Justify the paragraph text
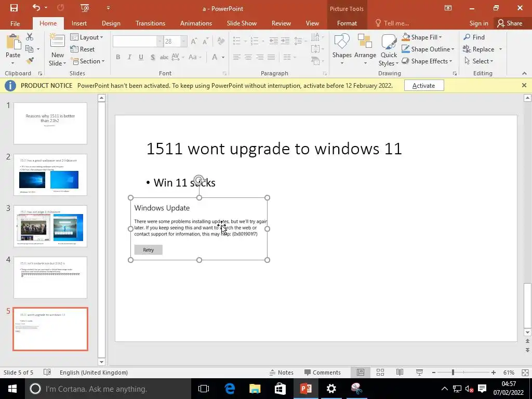The image size is (532, 399). [271, 57]
